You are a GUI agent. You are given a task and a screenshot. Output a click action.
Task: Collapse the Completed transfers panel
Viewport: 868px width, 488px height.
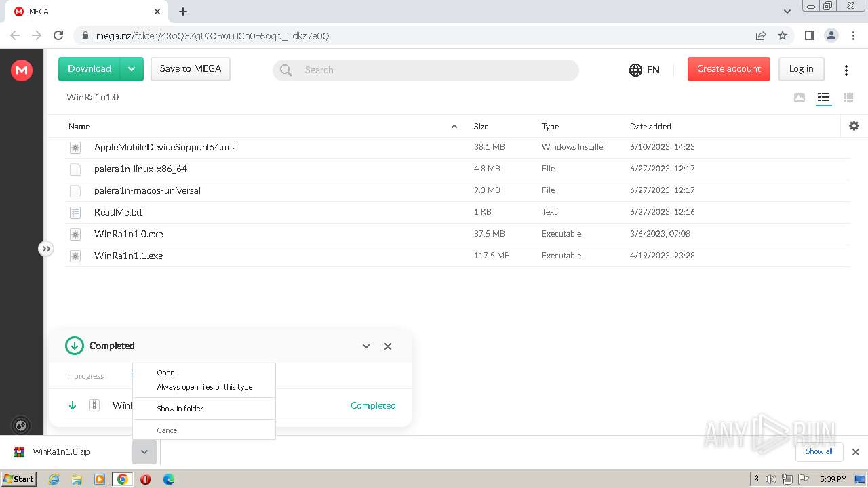click(x=366, y=346)
